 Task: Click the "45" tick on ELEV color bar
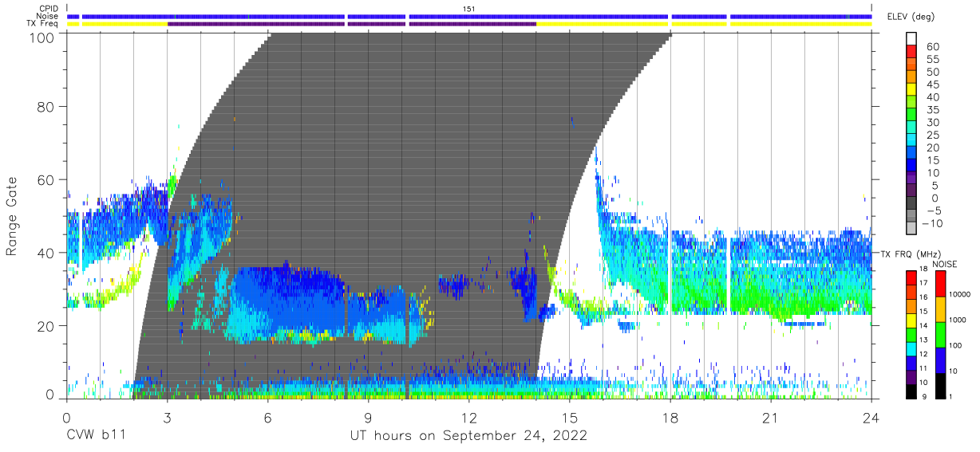(934, 85)
